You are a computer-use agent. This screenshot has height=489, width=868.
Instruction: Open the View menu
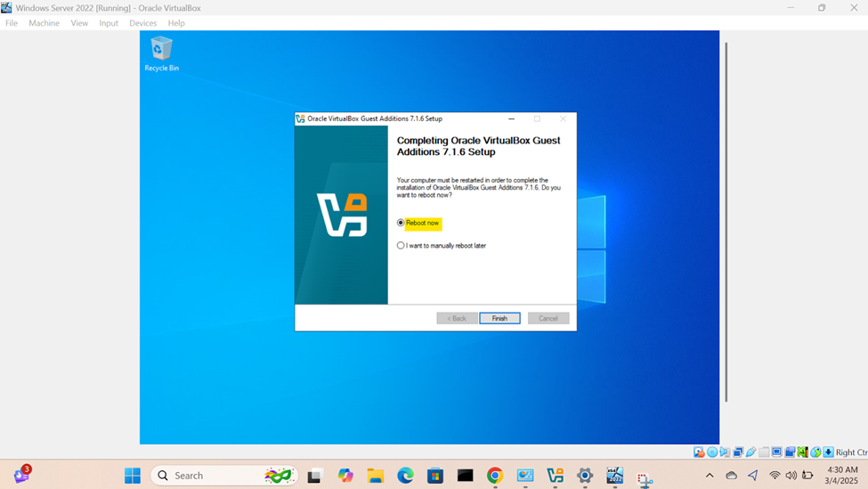point(79,22)
